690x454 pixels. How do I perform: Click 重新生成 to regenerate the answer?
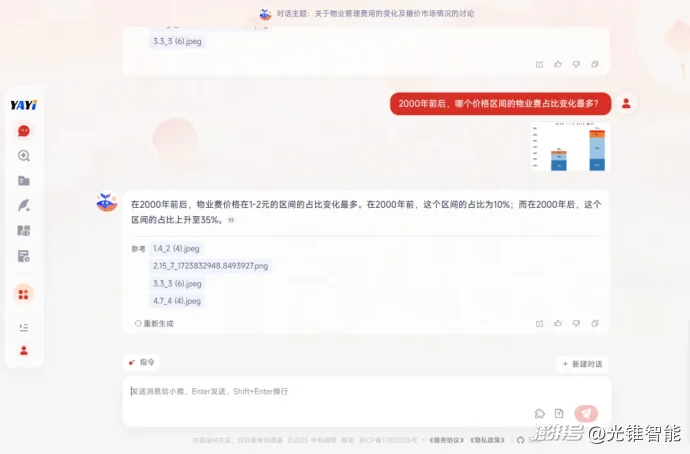pos(154,323)
